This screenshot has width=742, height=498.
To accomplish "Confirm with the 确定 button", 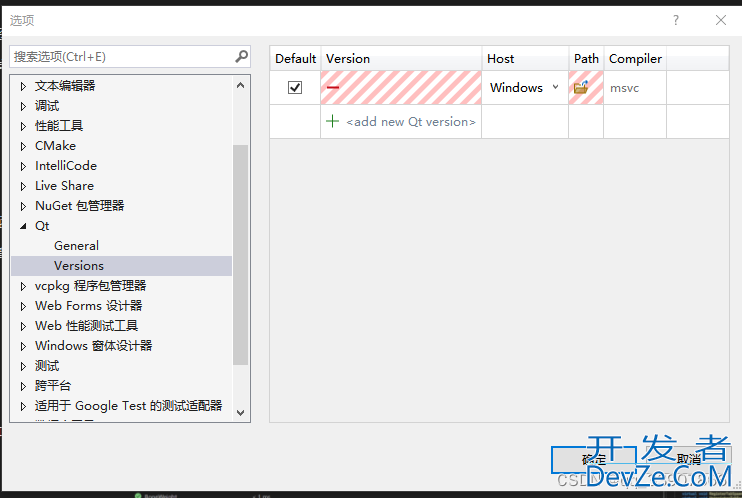I will pos(593,459).
